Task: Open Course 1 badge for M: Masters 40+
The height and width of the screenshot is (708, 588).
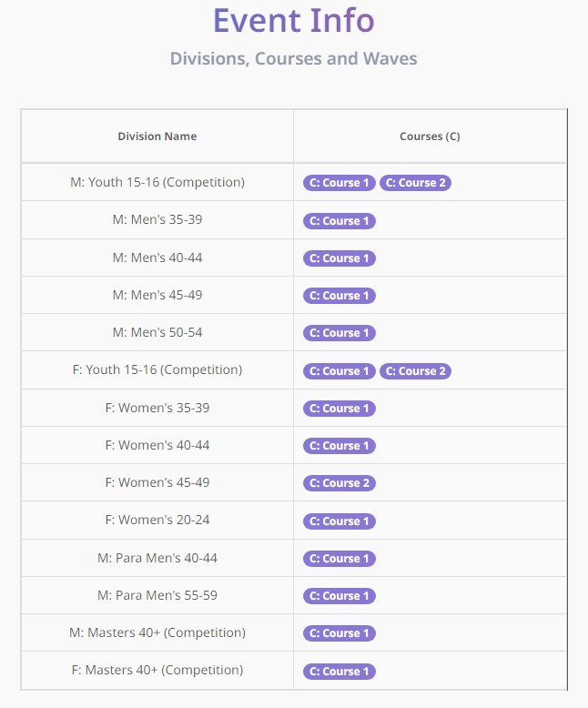Action: tap(340, 633)
